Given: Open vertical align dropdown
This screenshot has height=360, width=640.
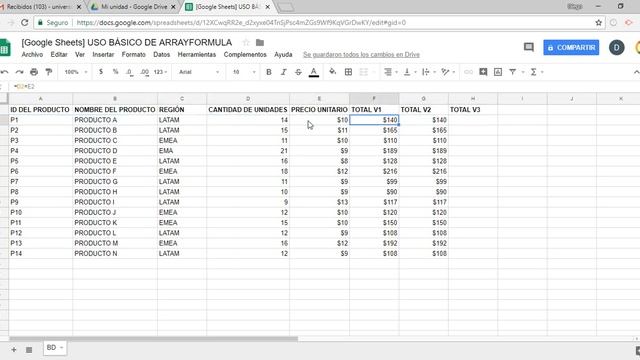Looking at the screenshot, I should 409,72.
